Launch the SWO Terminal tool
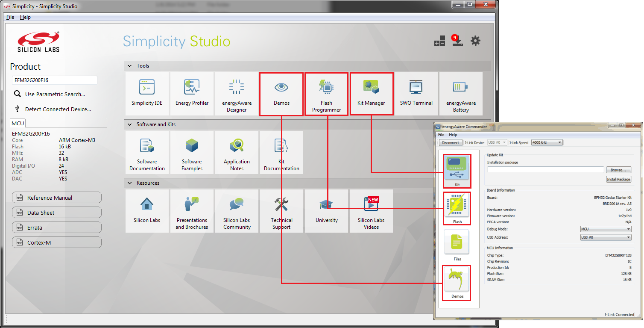The image size is (644, 328). tap(416, 94)
